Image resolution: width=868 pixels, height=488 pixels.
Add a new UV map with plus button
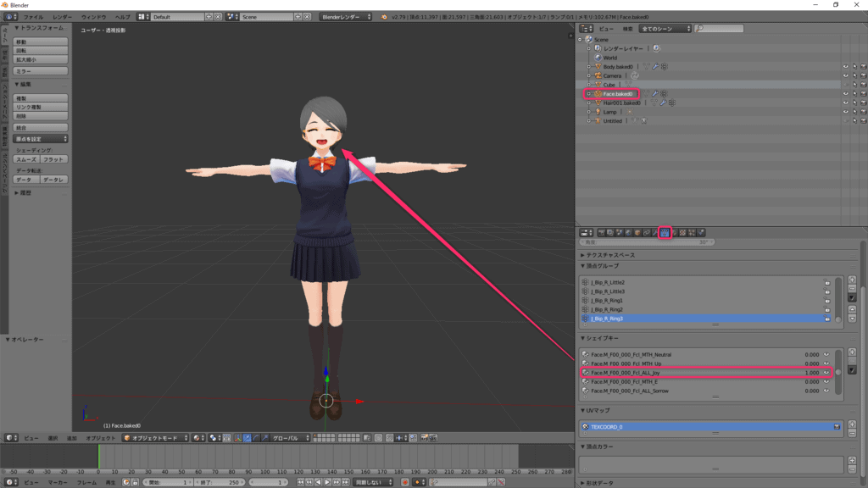pyautogui.click(x=852, y=425)
